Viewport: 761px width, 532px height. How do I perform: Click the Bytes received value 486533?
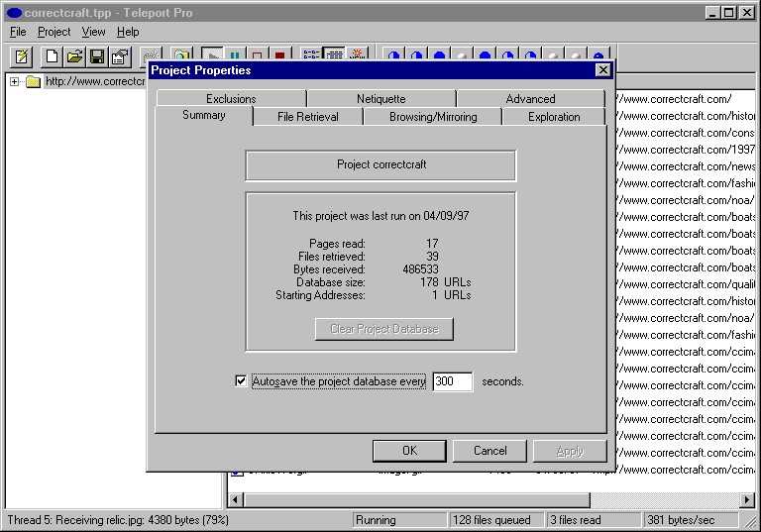pos(420,268)
